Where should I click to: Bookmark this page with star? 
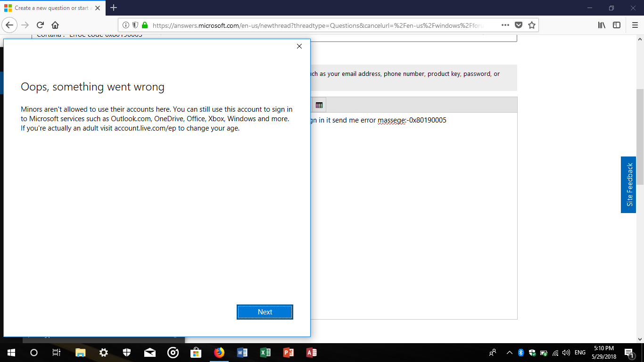click(x=532, y=25)
